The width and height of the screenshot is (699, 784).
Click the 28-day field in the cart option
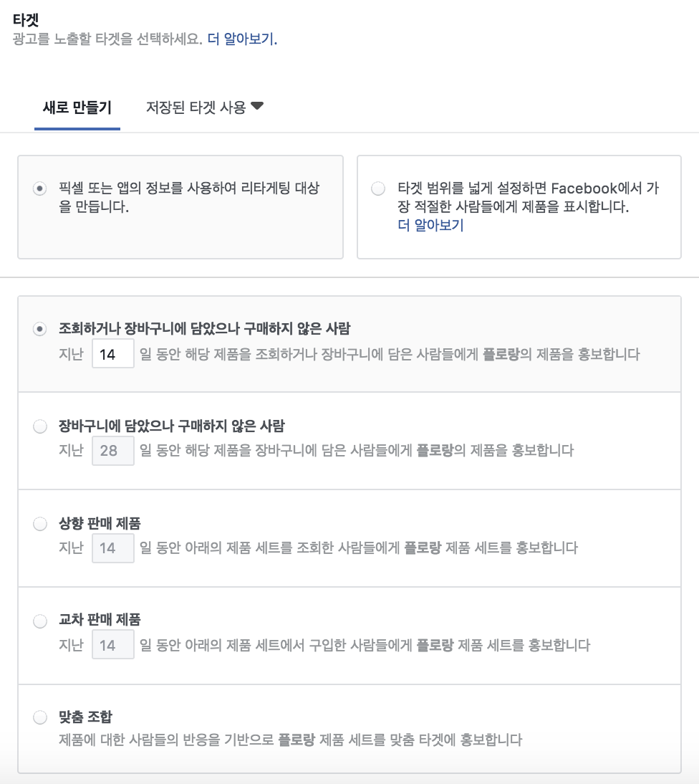click(x=112, y=451)
